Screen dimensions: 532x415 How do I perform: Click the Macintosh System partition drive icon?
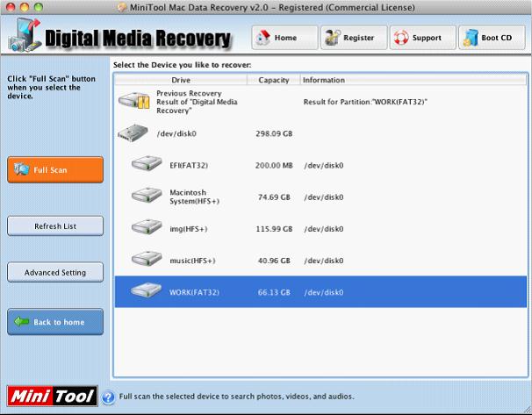tap(147, 196)
